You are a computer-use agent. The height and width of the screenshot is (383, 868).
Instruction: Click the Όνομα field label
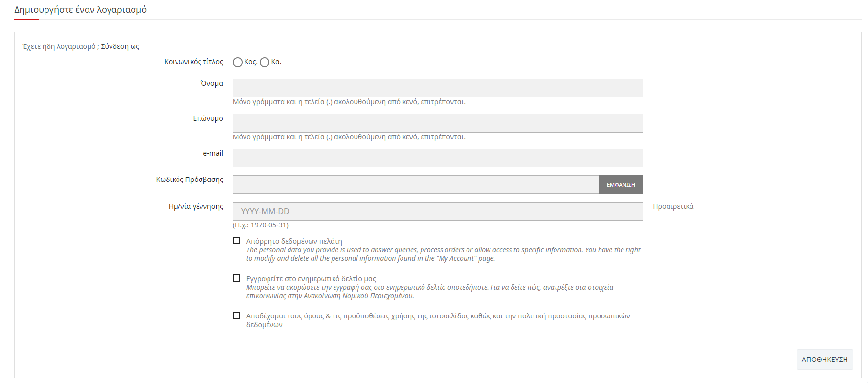(212, 83)
